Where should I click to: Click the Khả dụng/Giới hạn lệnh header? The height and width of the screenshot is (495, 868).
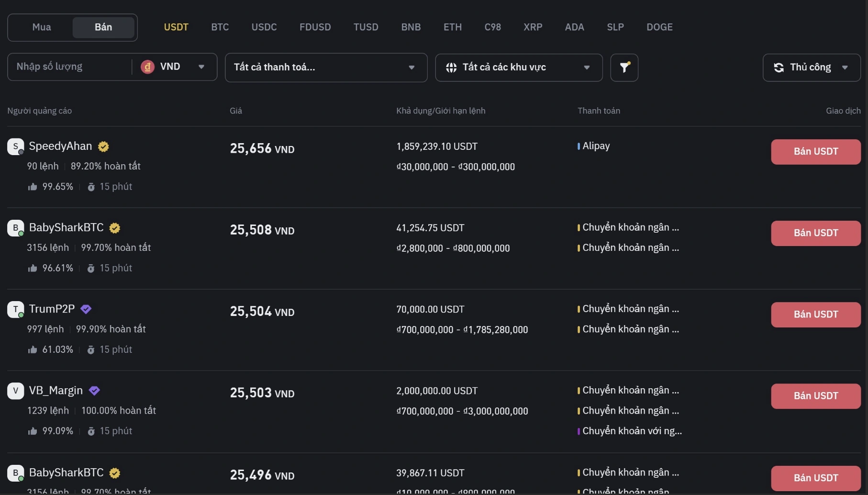pyautogui.click(x=441, y=111)
